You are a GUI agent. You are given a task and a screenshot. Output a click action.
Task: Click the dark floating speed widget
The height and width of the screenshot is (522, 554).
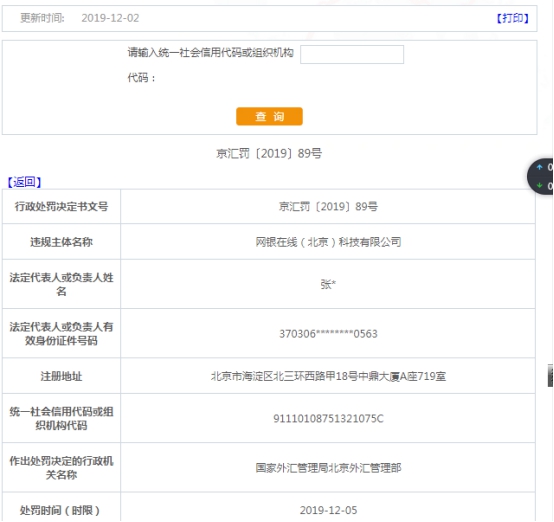point(541,176)
